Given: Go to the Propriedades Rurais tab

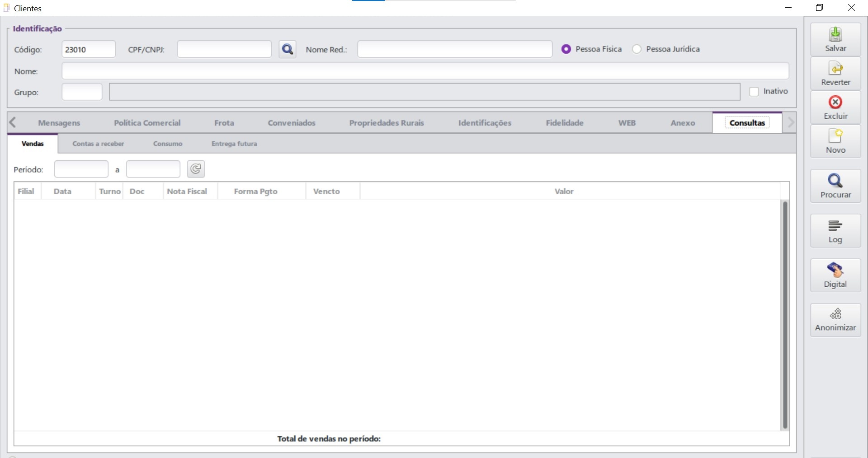Looking at the screenshot, I should [387, 123].
